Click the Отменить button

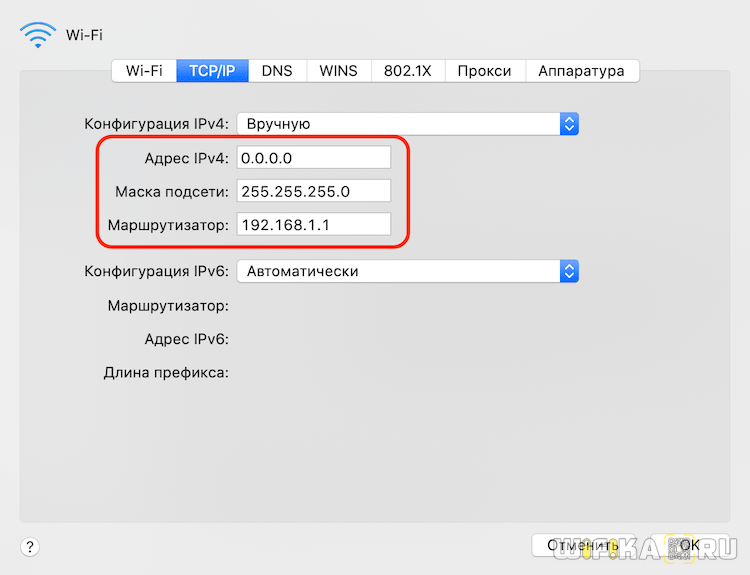point(583,545)
